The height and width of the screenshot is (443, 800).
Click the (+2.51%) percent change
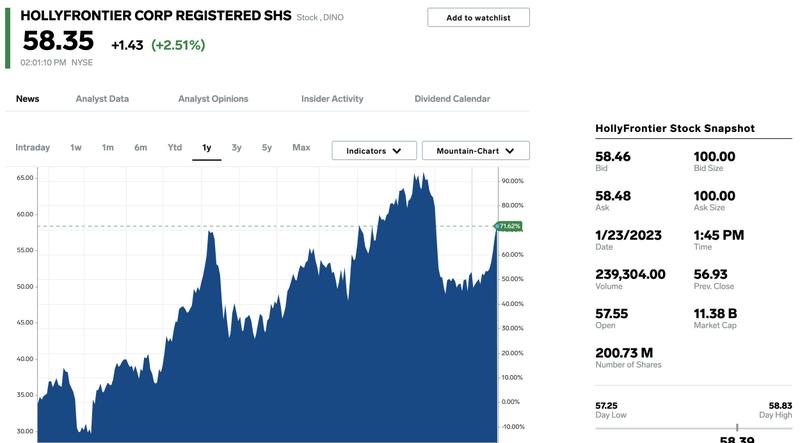178,45
